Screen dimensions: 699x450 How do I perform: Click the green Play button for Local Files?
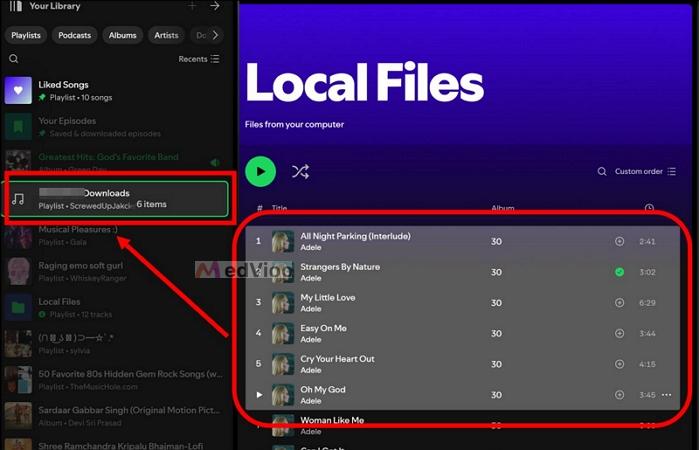260,172
